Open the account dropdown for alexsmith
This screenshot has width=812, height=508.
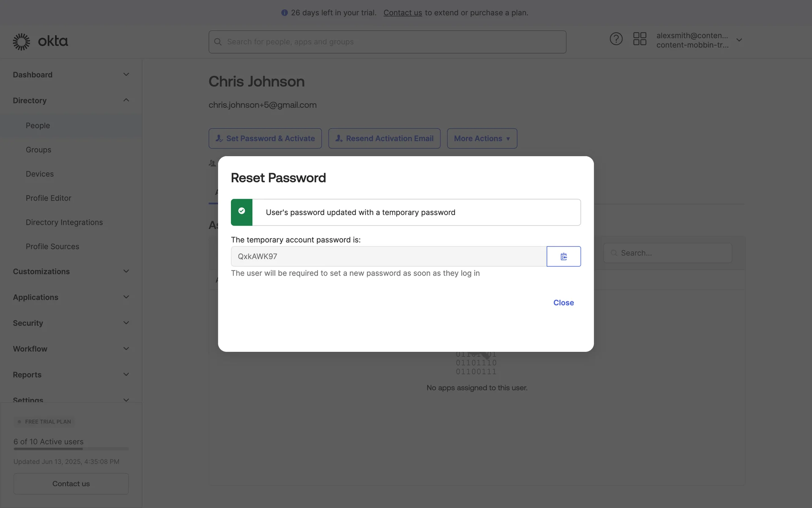click(739, 40)
